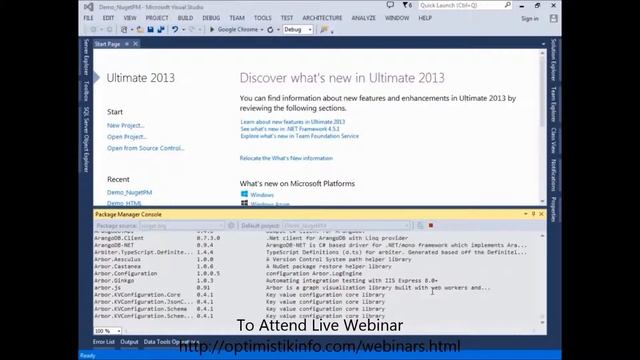Screen dimensions: 640x360
Task: Click the Navigate Backward toolbar button
Action: 93,29
